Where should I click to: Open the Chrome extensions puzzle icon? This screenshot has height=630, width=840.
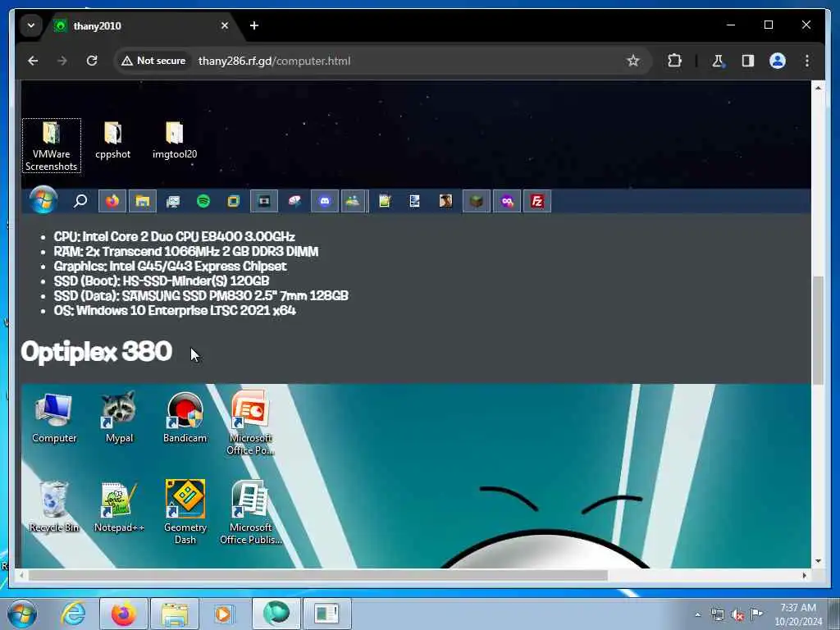pyautogui.click(x=674, y=61)
